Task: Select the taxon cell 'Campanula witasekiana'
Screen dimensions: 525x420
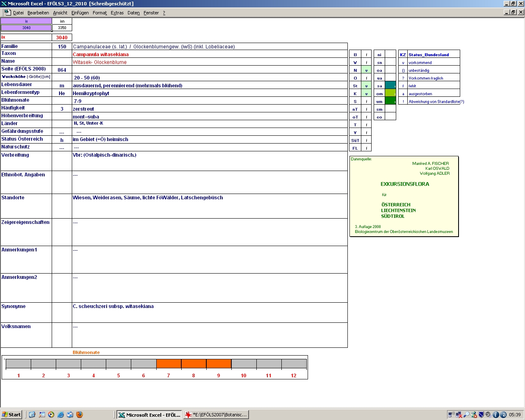Action: click(210, 54)
